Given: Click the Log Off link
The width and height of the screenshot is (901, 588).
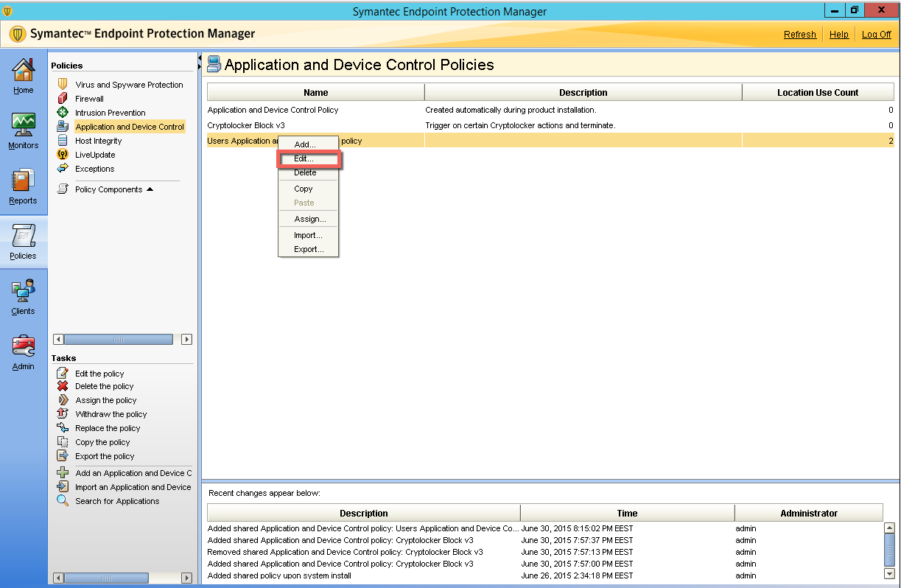Looking at the screenshot, I should tap(876, 35).
